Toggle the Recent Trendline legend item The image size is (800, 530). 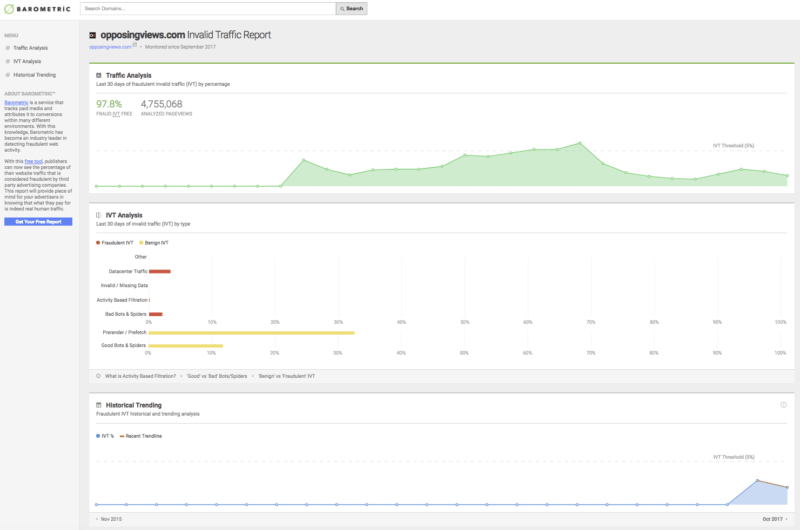coord(141,436)
